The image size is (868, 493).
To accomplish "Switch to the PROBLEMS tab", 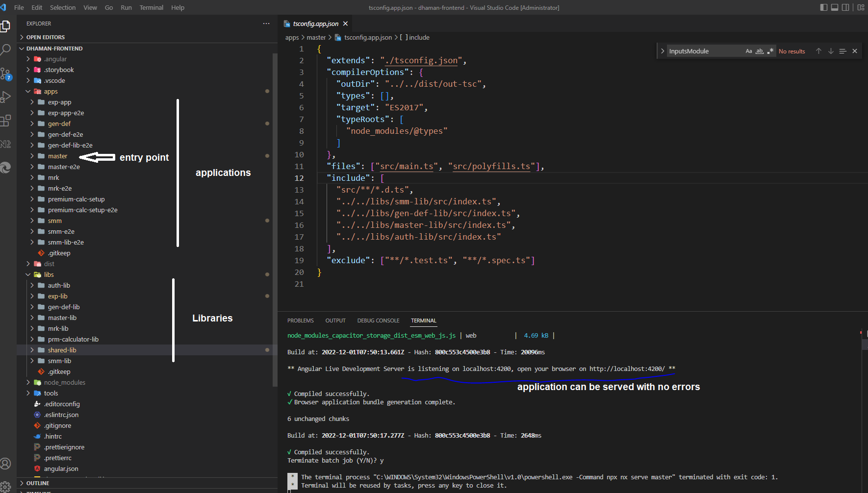I will 300,320.
